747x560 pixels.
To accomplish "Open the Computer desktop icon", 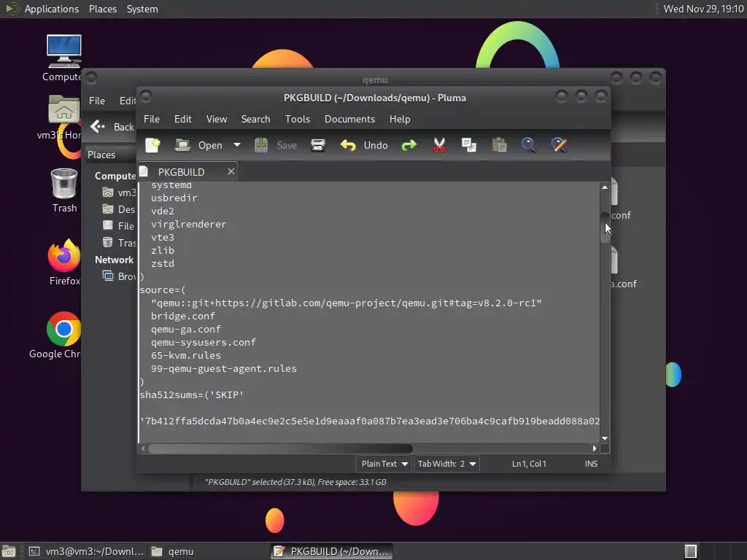I will coord(64,58).
